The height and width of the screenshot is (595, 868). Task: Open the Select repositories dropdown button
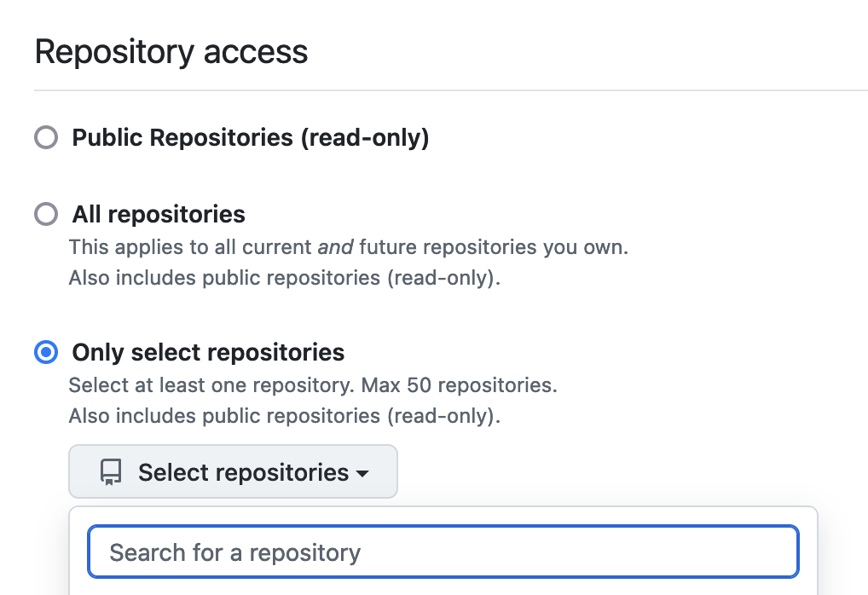tap(233, 471)
